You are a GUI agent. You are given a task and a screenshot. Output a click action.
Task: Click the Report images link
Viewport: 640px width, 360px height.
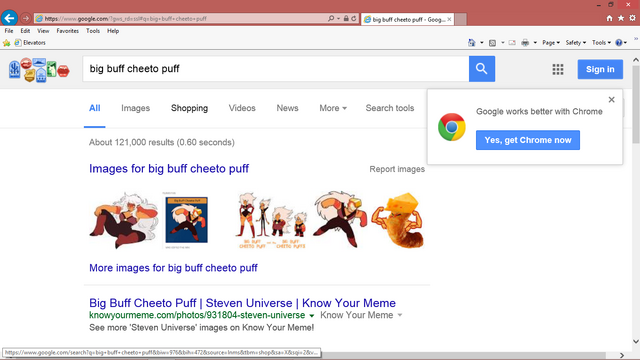(397, 169)
